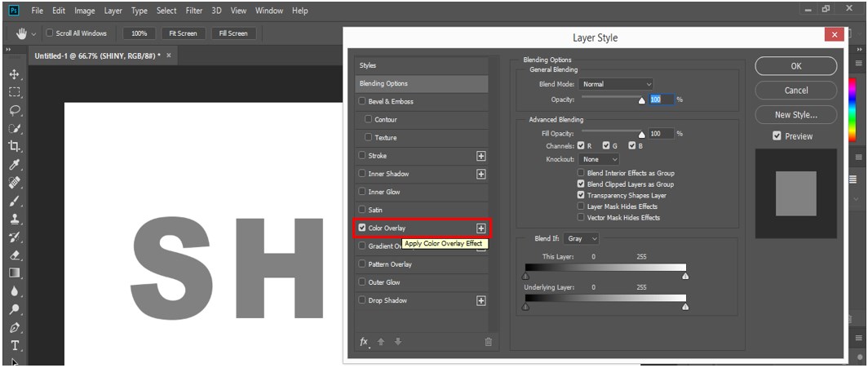This screenshot has height=368, width=868.
Task: Enable the Satin checkbox
Action: tap(362, 210)
